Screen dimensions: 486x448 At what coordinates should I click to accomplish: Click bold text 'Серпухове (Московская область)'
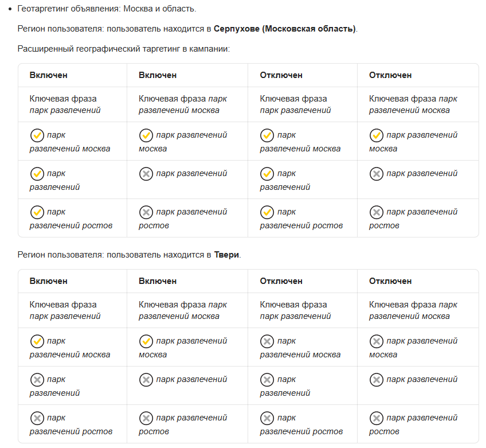(285, 29)
